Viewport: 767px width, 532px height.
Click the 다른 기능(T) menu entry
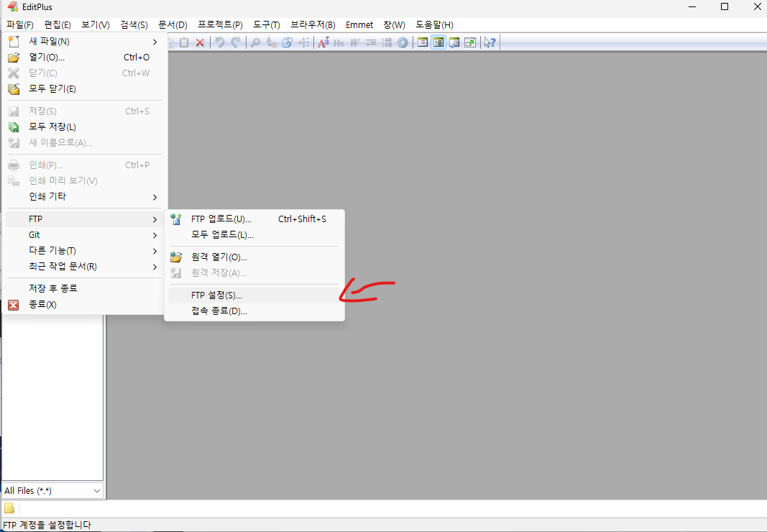83,251
